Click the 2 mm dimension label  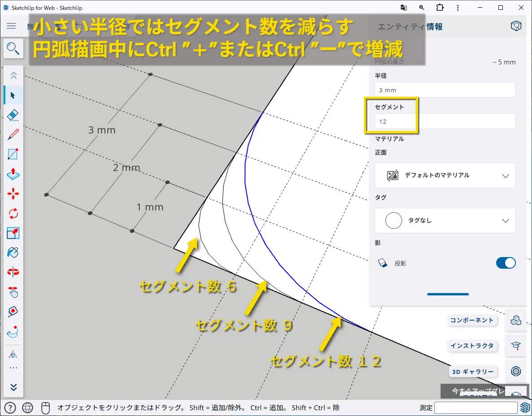pyautogui.click(x=126, y=167)
